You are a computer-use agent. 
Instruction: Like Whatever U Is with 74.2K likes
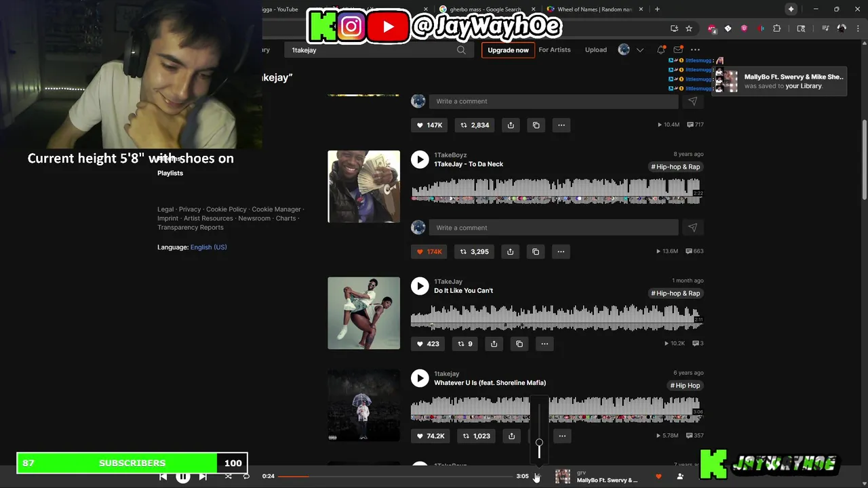point(431,436)
